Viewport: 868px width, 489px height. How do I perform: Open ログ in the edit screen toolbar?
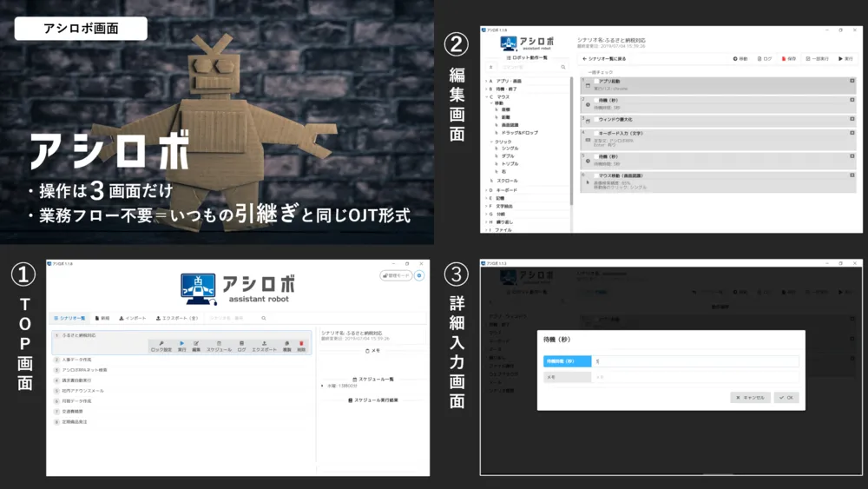click(765, 59)
